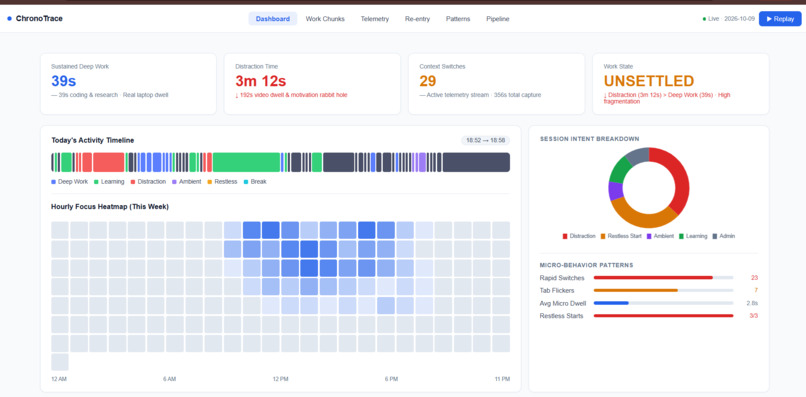Click the final dark timeline segment
Image resolution: width=806 pixels, height=397 pixels.
pos(476,162)
